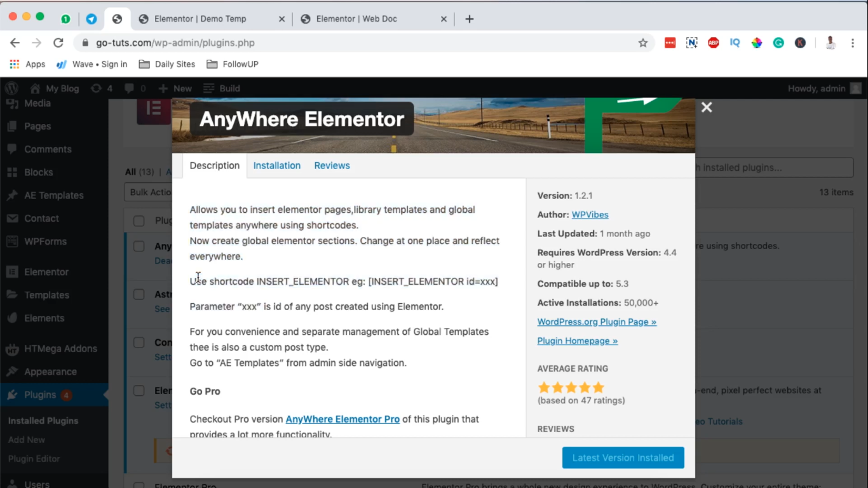Click Latest Version Installed button

[x=623, y=457]
